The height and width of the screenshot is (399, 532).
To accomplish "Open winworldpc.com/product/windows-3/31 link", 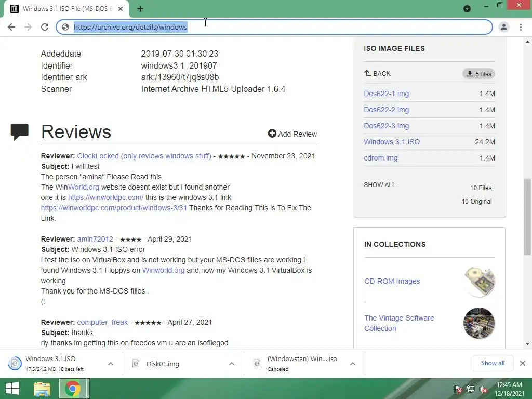I will tap(114, 208).
